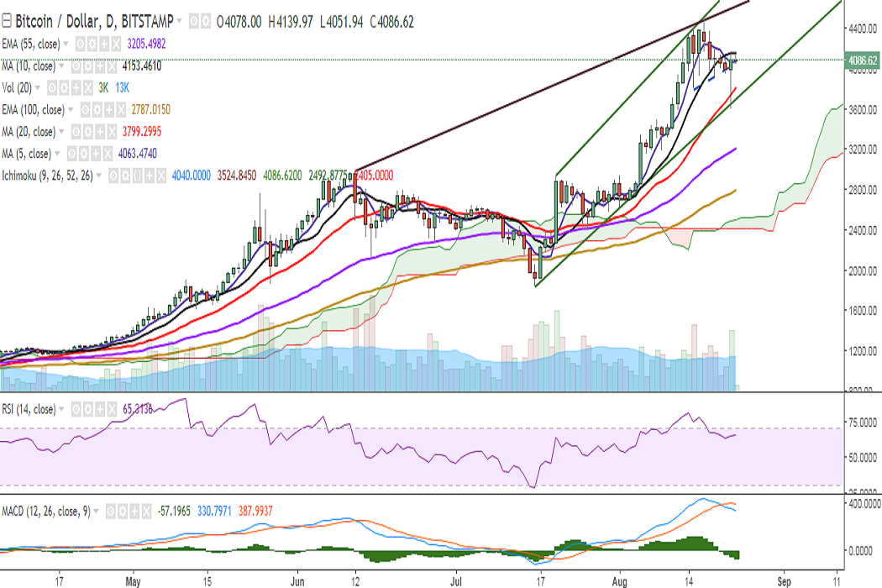The height and width of the screenshot is (588, 882).
Task: Remove the MA (20, close) indicator
Action: 112,131
